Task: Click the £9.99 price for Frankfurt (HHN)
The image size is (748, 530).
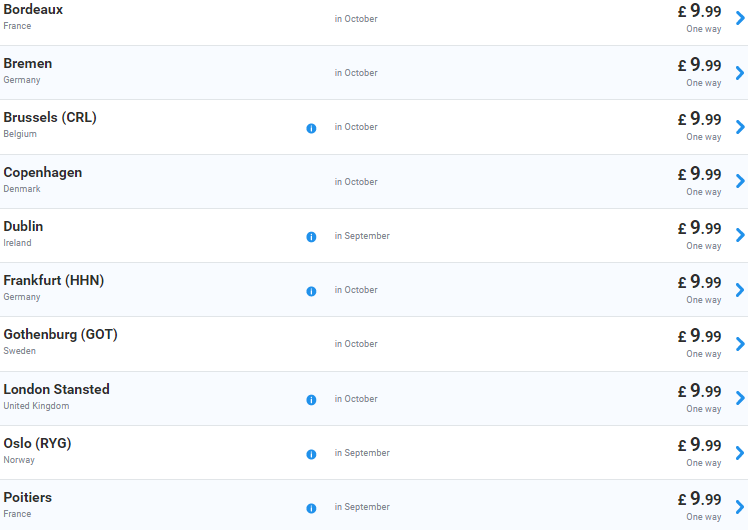Action: pos(700,282)
